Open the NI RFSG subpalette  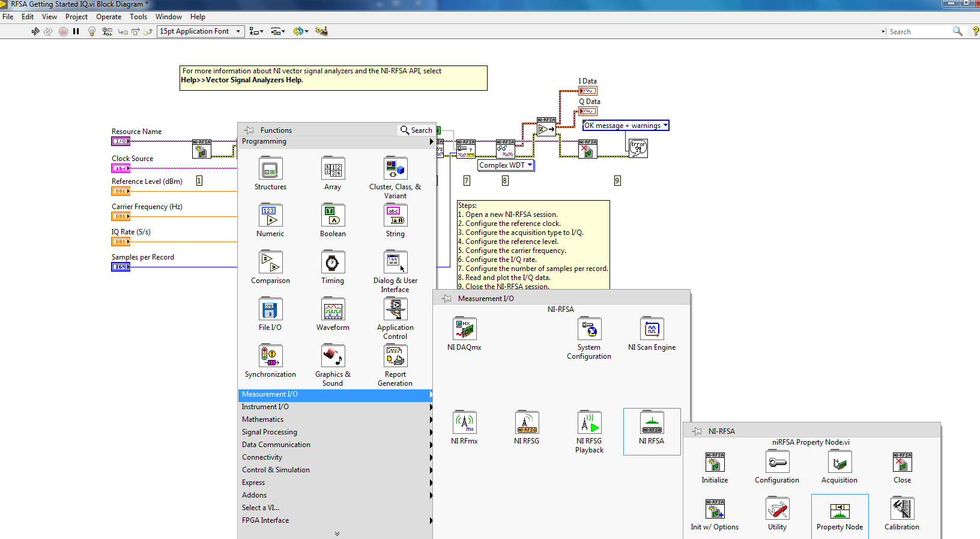[x=527, y=428]
